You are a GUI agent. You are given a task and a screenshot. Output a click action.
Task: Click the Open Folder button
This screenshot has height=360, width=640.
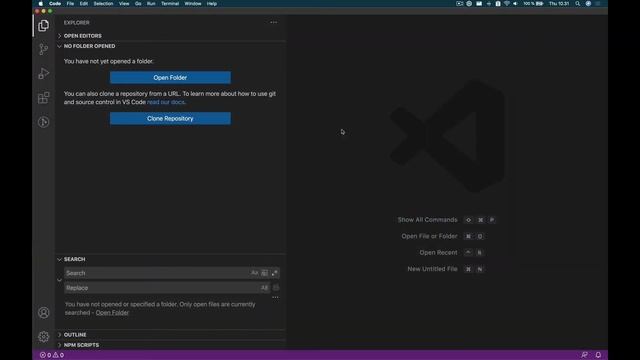tap(170, 78)
